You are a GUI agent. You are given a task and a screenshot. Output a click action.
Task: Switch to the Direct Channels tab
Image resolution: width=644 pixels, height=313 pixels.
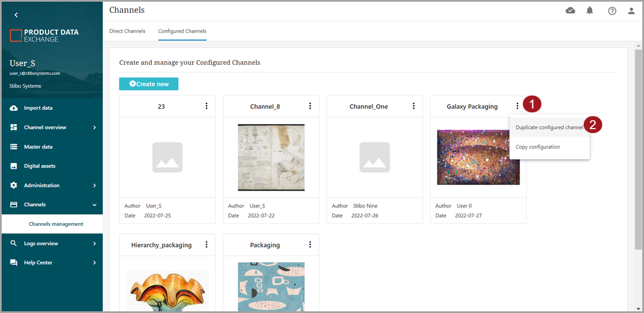point(127,31)
